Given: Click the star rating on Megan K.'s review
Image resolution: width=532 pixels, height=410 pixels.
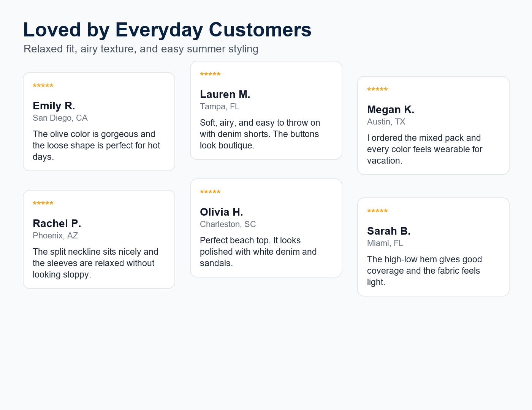Looking at the screenshot, I should coord(377,90).
